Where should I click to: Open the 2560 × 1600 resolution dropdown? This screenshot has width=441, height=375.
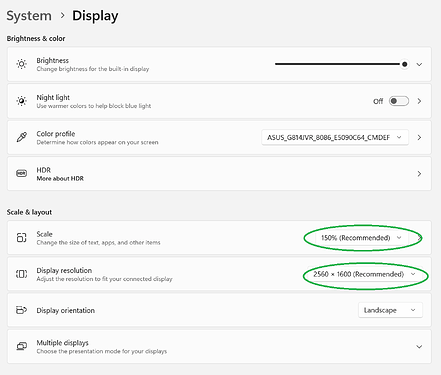[365, 274]
